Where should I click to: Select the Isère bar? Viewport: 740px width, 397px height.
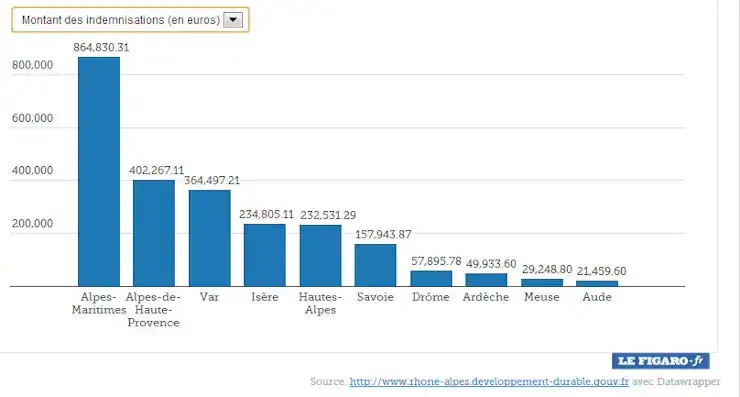[265, 255]
